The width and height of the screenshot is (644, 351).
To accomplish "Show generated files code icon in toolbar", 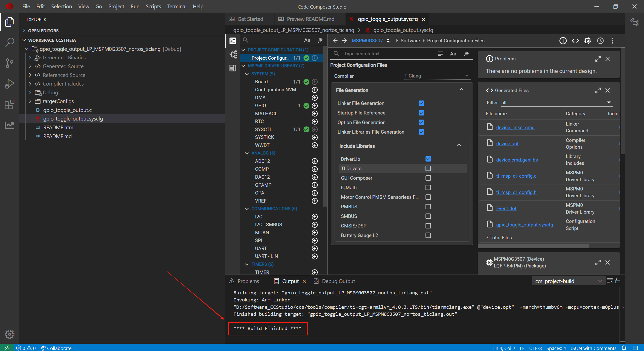I will (575, 41).
